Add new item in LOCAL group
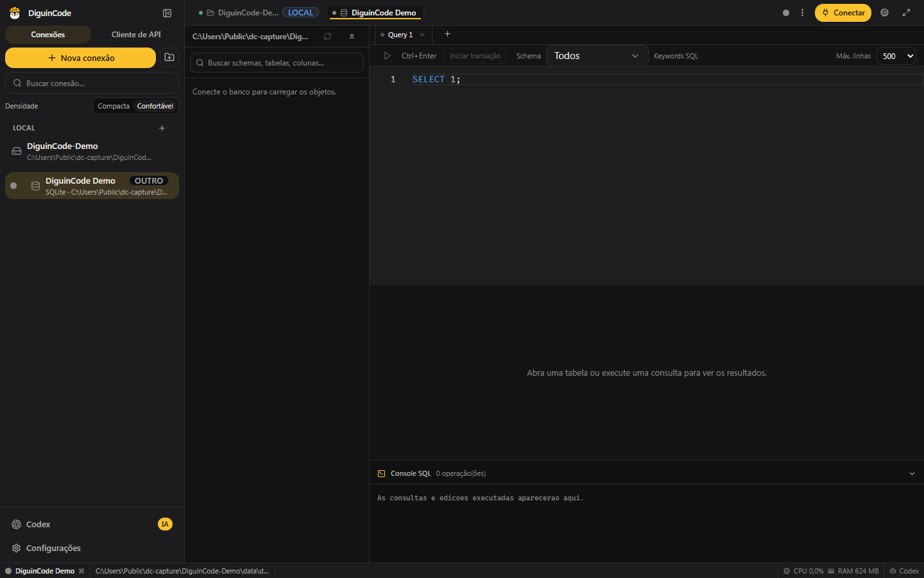The height and width of the screenshot is (578, 924). point(162,128)
